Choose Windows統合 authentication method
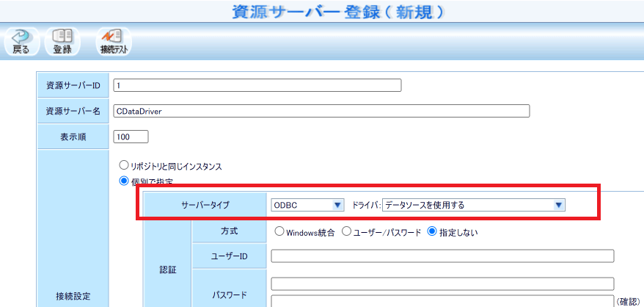The image size is (644, 307). pos(279,231)
